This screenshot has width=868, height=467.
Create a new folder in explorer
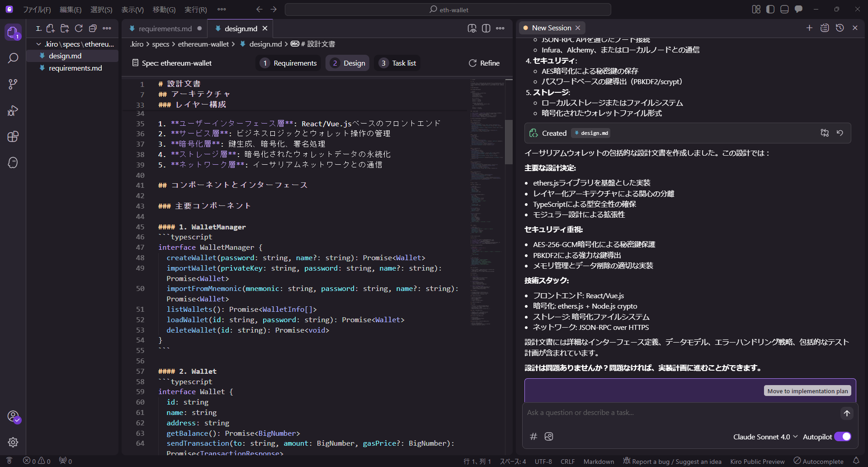pos(65,29)
